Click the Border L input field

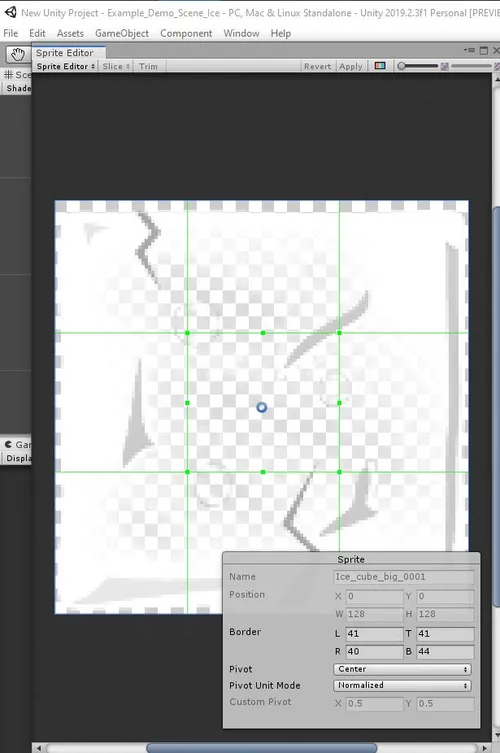[x=374, y=633]
